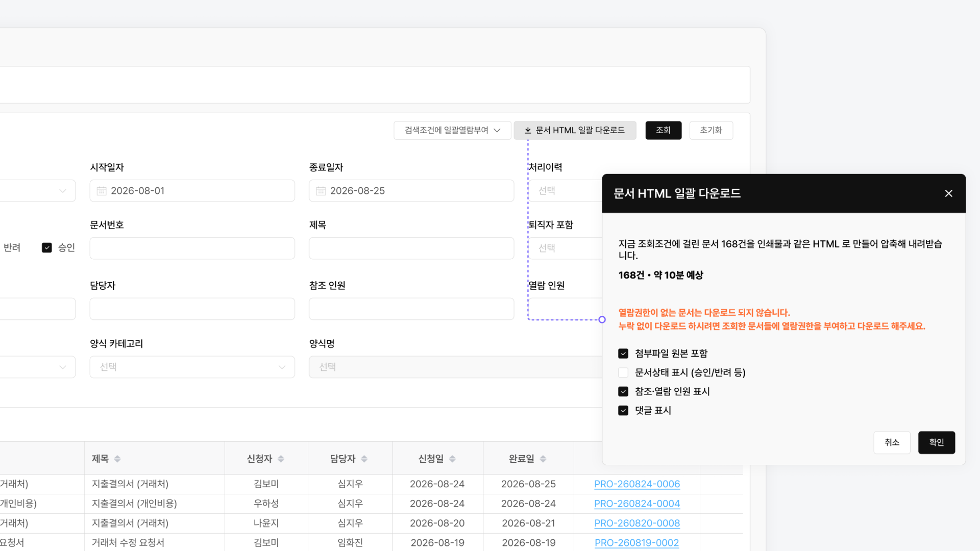This screenshot has height=551, width=980.
Task: Click the black 조회 button
Action: coord(663,130)
